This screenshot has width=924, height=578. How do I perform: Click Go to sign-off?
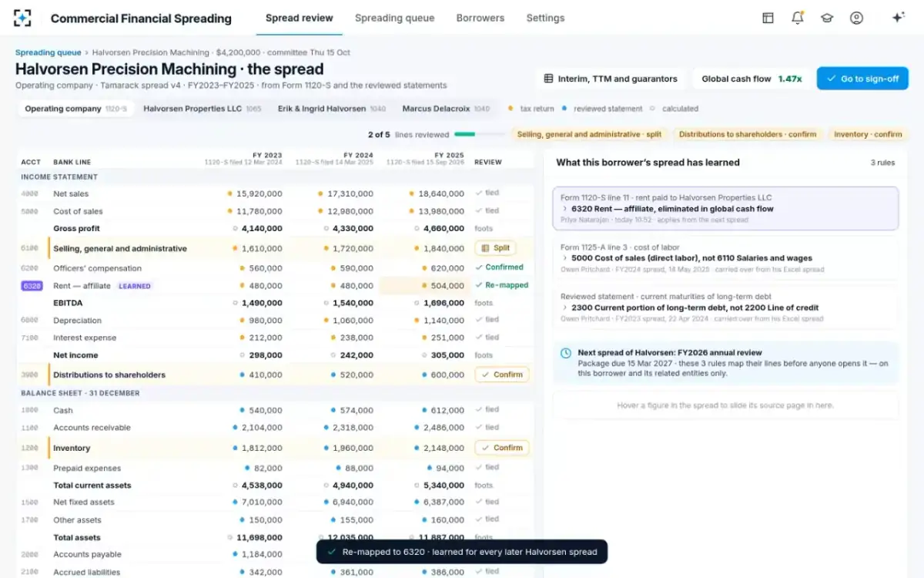coord(862,79)
